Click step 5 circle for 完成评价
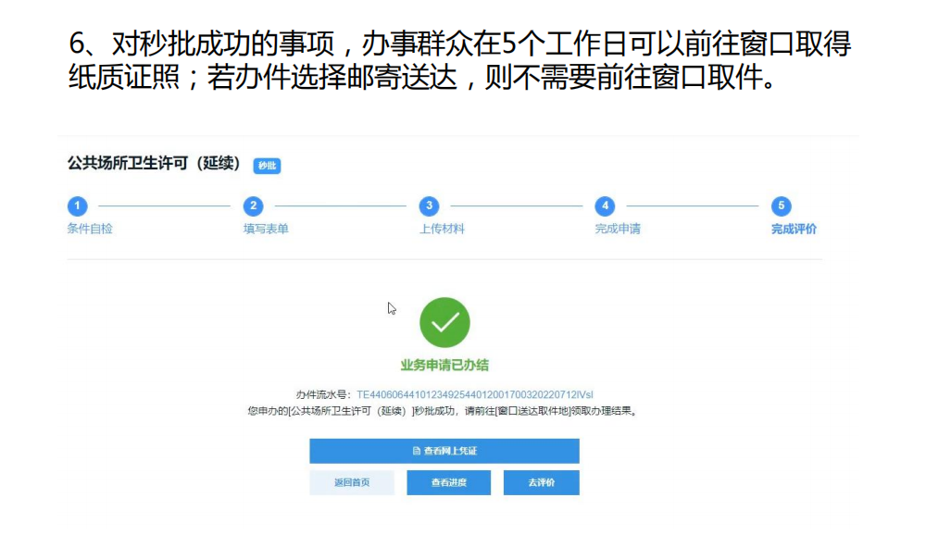 click(782, 205)
